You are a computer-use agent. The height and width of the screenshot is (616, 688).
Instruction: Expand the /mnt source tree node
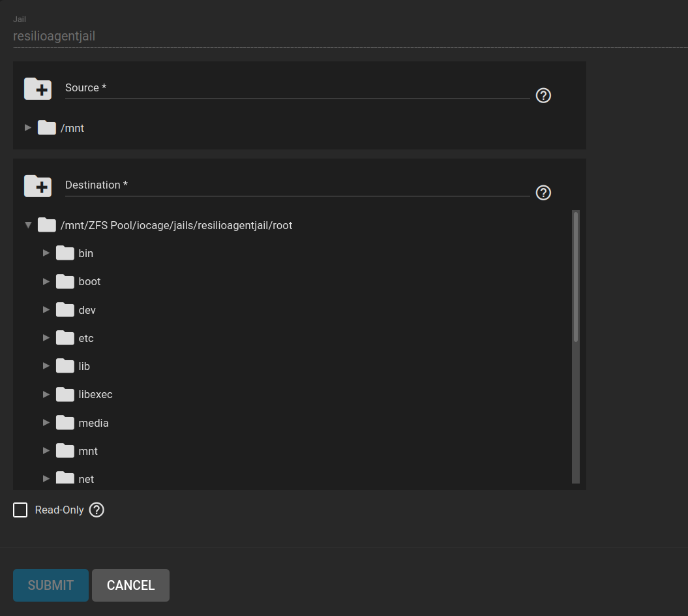pos(28,128)
